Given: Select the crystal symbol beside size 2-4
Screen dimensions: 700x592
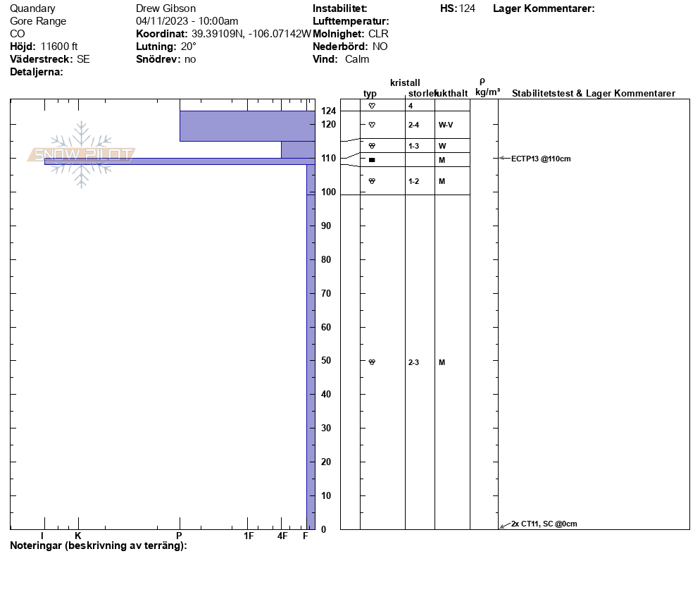Looking at the screenshot, I should (372, 125).
